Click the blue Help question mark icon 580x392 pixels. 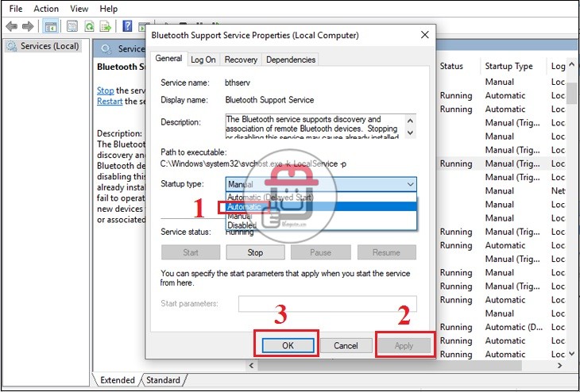127,27
